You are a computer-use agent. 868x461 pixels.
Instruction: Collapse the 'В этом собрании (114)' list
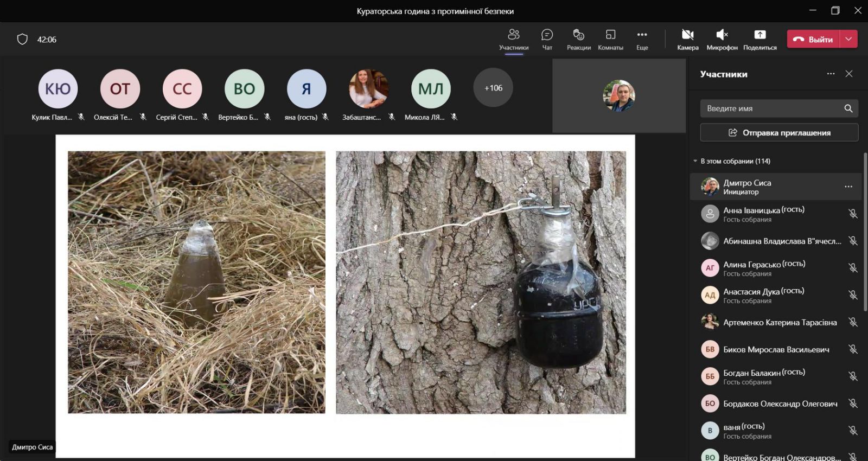click(x=695, y=161)
